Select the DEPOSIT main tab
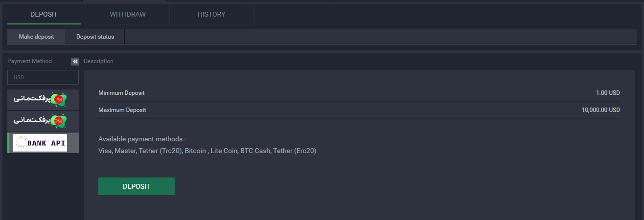The image size is (644, 220). point(44,14)
